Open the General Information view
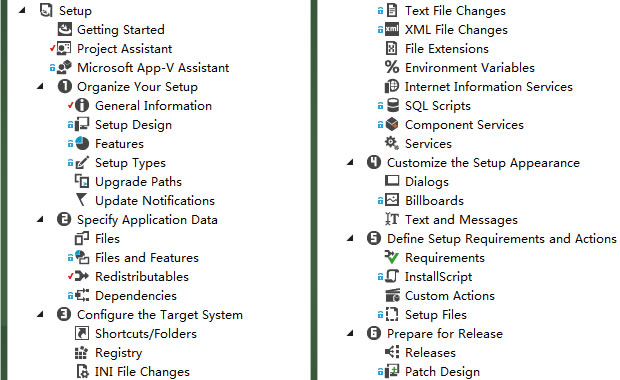 [153, 106]
